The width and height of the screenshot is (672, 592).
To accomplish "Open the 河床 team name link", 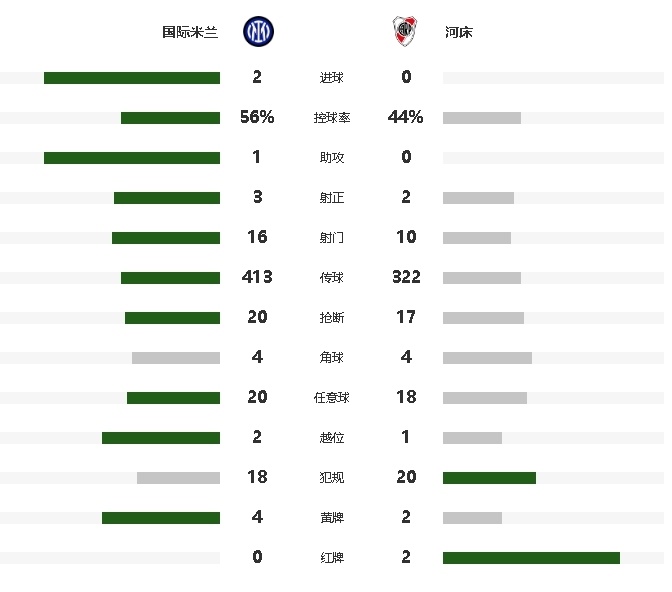I will (x=459, y=32).
